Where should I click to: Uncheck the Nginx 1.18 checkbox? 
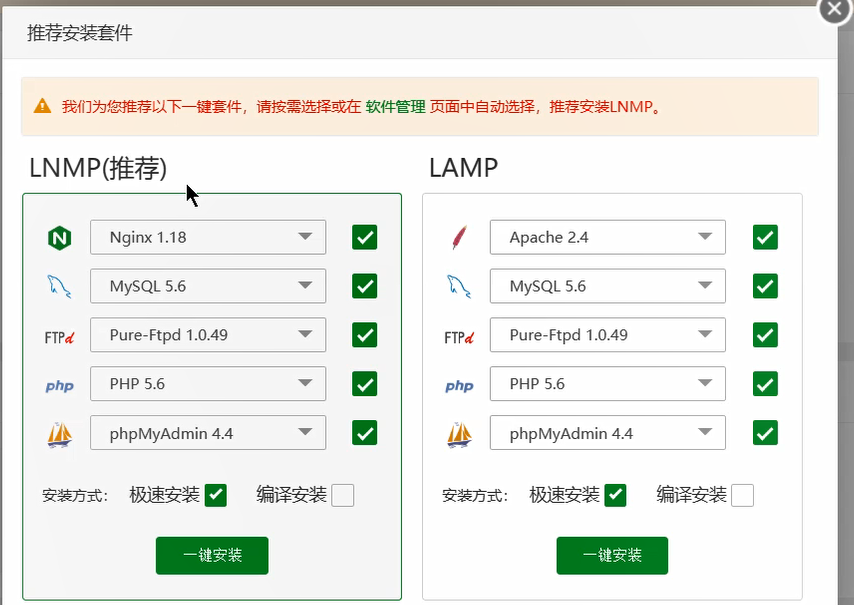[364, 237]
